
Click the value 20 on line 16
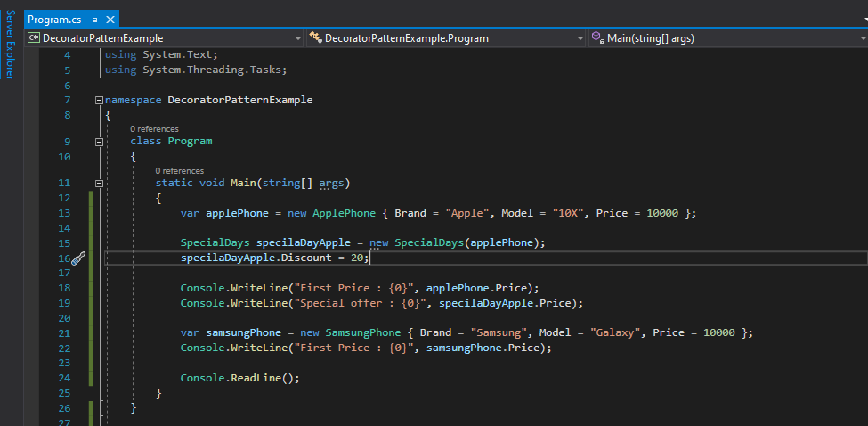tap(358, 258)
